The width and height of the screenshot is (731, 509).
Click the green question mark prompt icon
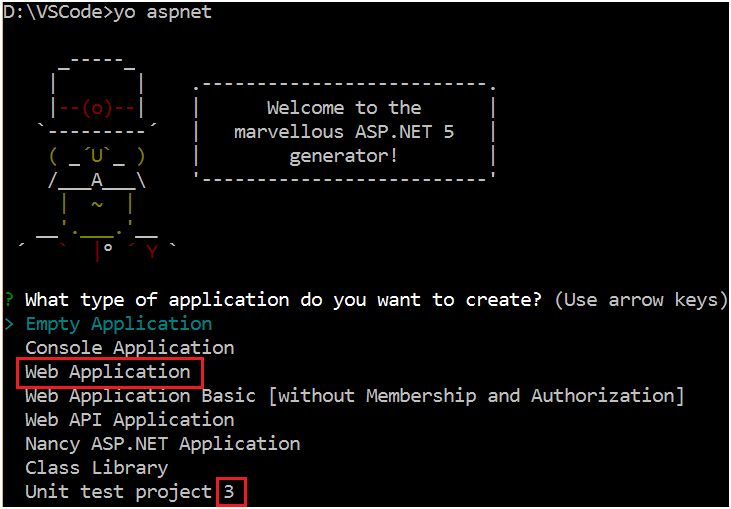pos(9,300)
